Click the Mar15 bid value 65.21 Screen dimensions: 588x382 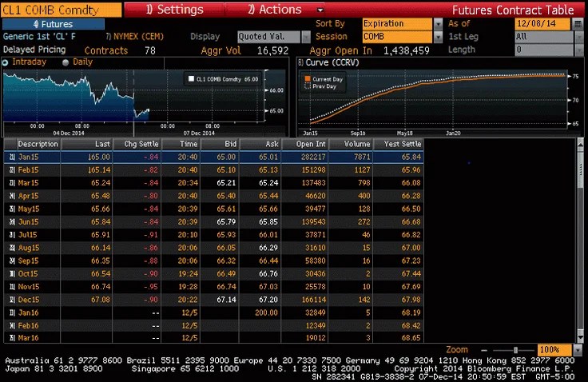point(226,183)
